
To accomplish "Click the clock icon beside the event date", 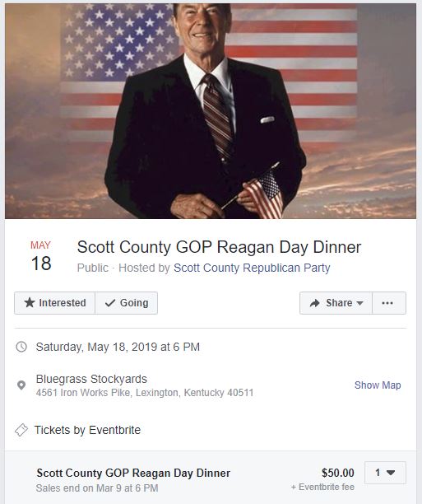I will click(x=21, y=347).
